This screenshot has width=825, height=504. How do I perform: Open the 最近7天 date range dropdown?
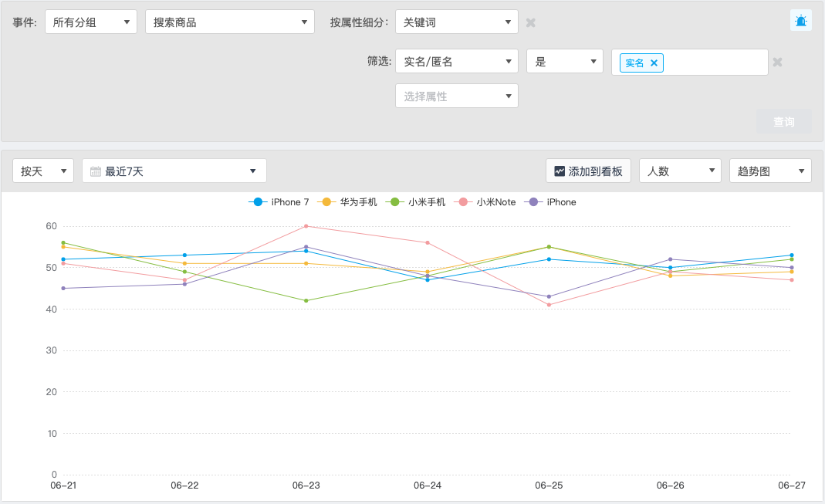pos(174,171)
